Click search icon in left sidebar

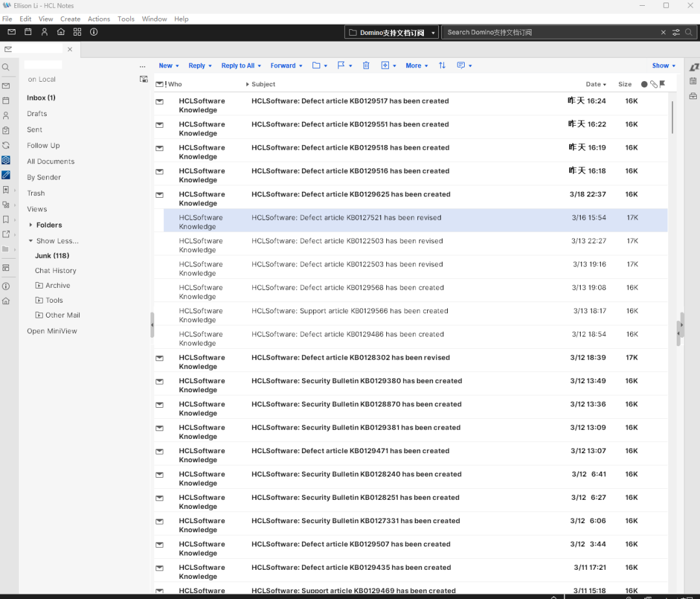pos(6,67)
